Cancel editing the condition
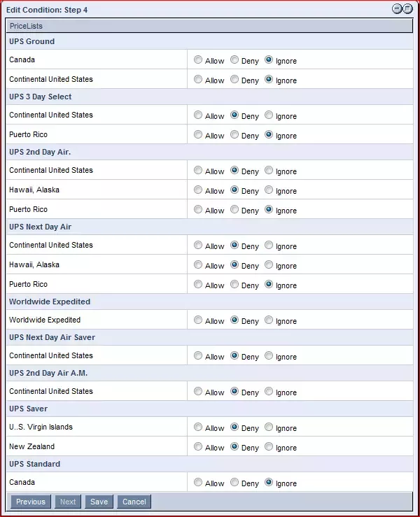The height and width of the screenshot is (517, 420). pyautogui.click(x=134, y=502)
